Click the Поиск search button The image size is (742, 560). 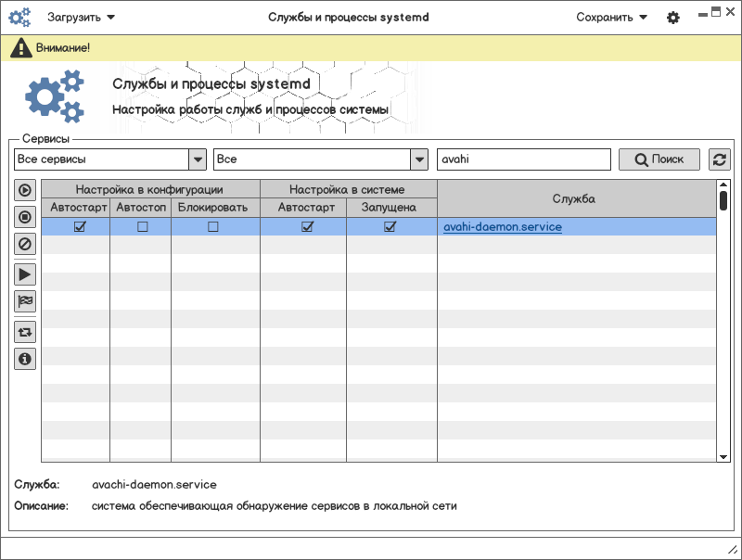point(659,159)
